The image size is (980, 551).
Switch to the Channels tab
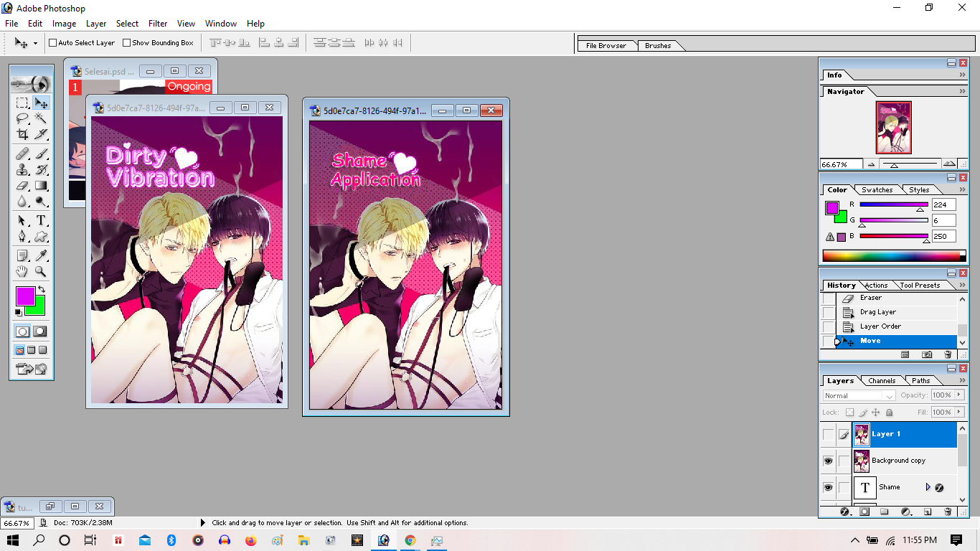(x=881, y=381)
